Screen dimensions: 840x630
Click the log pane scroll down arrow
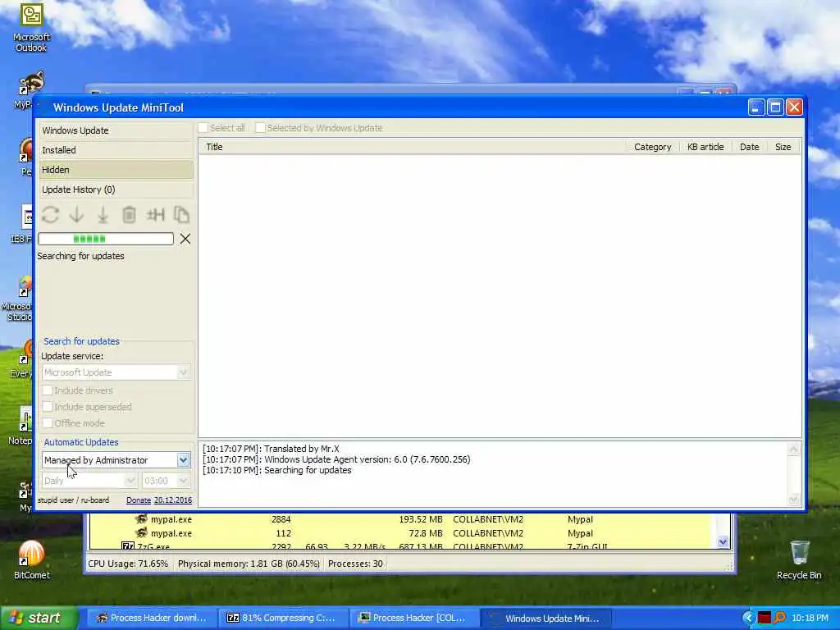pos(793,500)
